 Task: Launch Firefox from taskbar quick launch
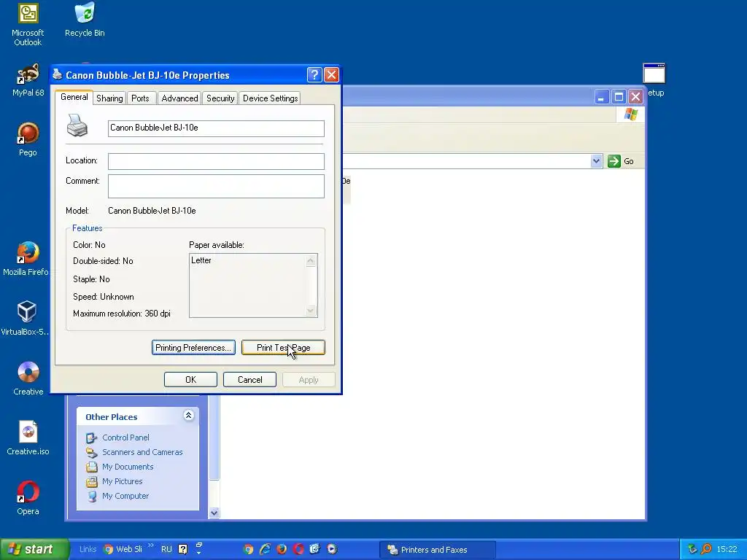click(282, 549)
